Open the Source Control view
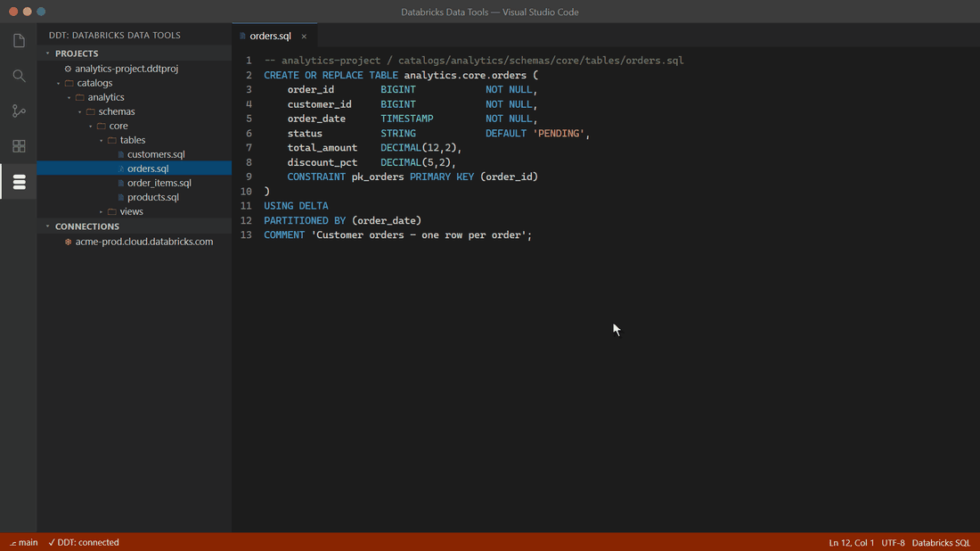 click(x=19, y=111)
